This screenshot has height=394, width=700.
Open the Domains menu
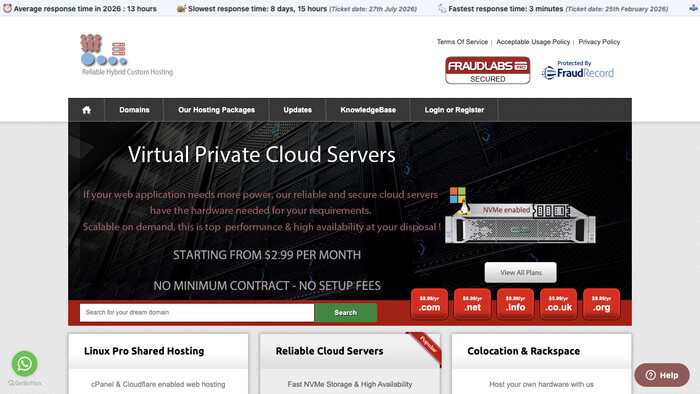click(134, 110)
